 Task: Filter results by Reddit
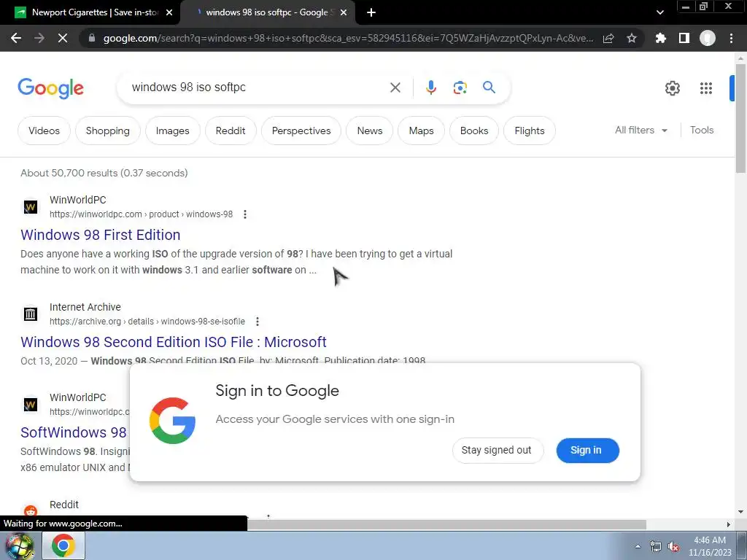pyautogui.click(x=231, y=131)
